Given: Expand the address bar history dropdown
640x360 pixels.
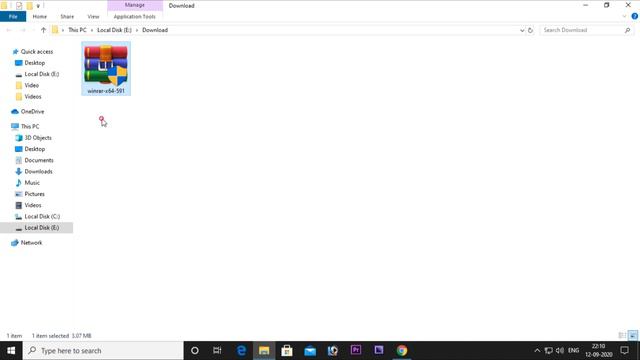Looking at the screenshot, I should (x=522, y=30).
